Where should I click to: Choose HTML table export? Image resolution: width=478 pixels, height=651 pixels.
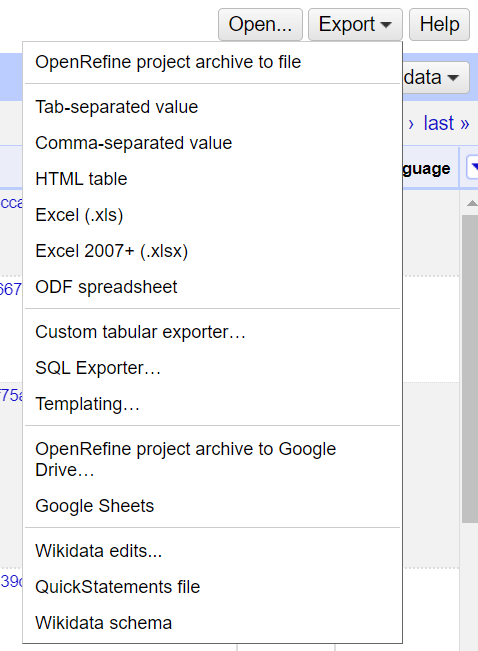(x=212, y=179)
